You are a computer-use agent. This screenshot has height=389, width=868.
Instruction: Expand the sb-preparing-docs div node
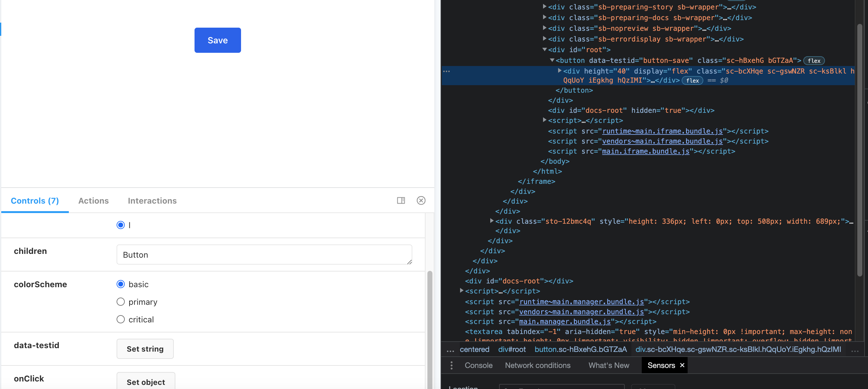[x=545, y=17]
